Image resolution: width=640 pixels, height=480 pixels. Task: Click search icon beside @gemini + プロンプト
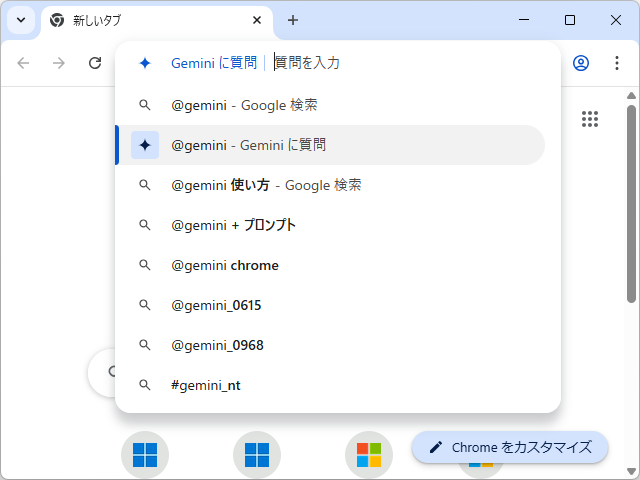coord(145,225)
